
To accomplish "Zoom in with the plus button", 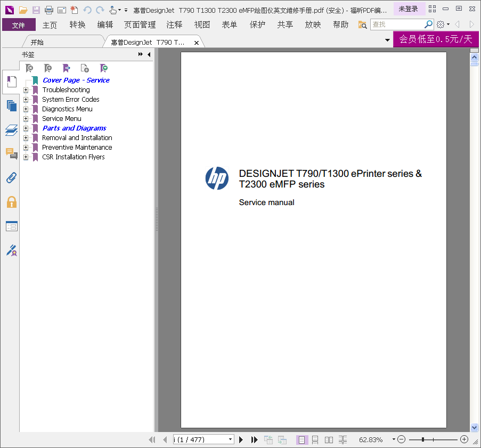I will (464, 439).
